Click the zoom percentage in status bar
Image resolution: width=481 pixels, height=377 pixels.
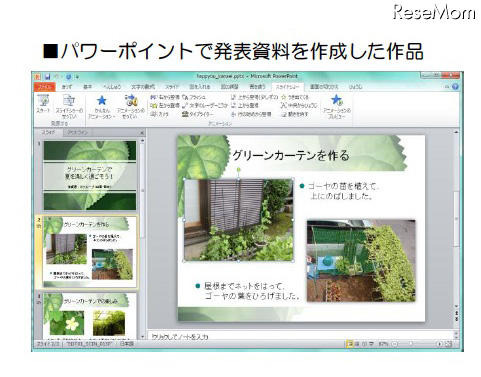tap(383, 344)
